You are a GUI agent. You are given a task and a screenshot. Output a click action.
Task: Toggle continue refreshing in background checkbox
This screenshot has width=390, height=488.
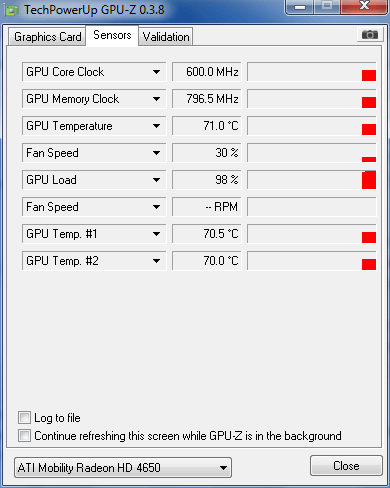[24, 435]
